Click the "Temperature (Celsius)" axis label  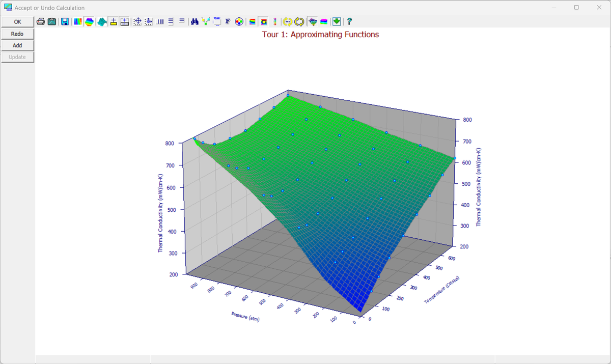[x=442, y=289]
